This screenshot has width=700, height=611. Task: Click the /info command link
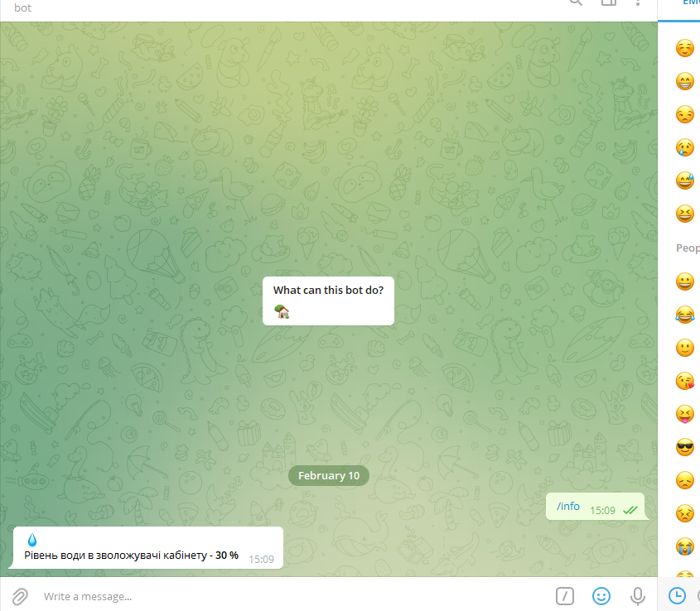pos(567,506)
